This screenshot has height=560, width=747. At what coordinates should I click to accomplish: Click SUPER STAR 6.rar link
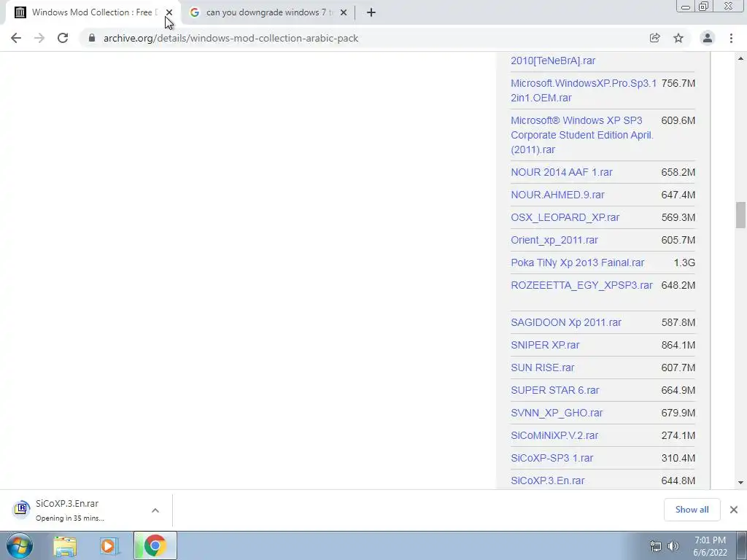point(555,390)
